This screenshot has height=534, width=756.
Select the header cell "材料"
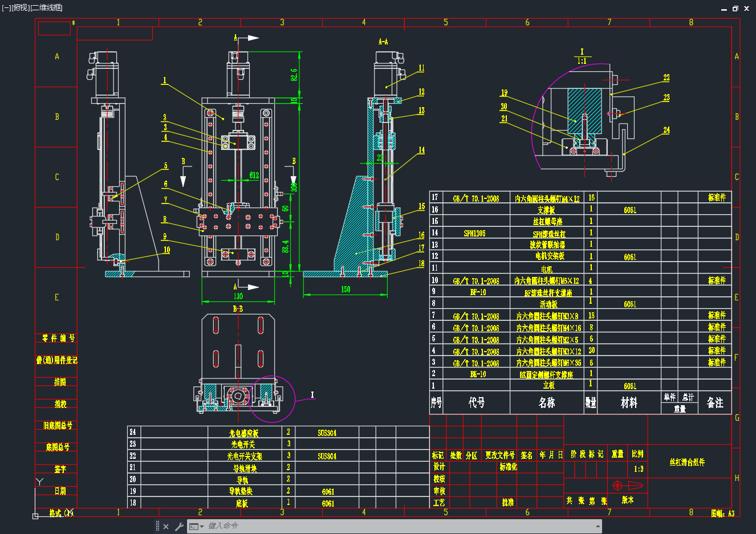[629, 403]
